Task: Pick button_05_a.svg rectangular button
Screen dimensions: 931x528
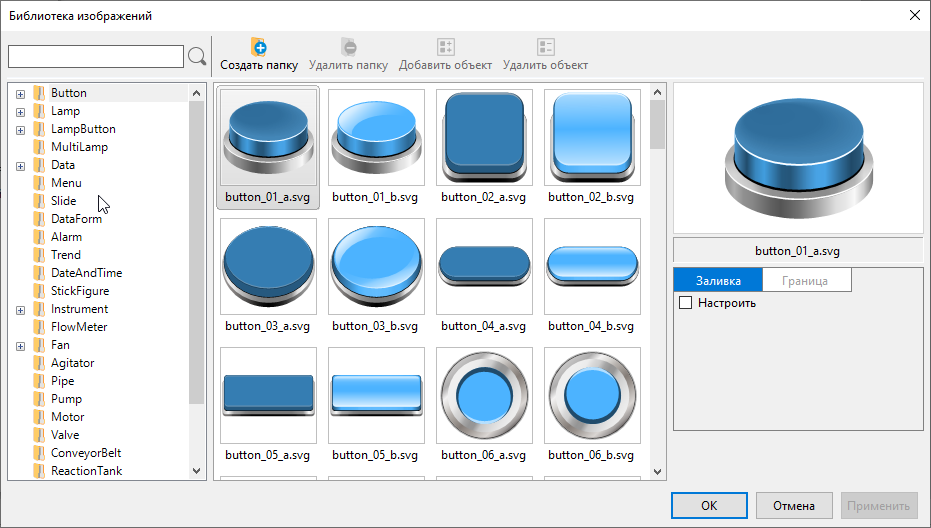Action: pos(268,395)
